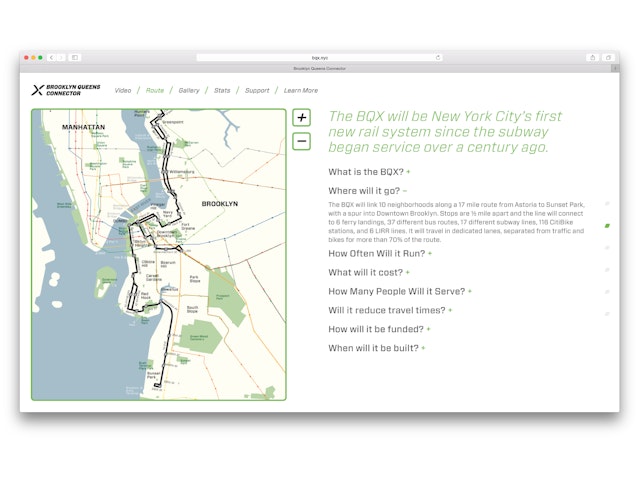The width and height of the screenshot is (640, 480).
Task: Collapse "Where will it go?"
Action: [367, 191]
